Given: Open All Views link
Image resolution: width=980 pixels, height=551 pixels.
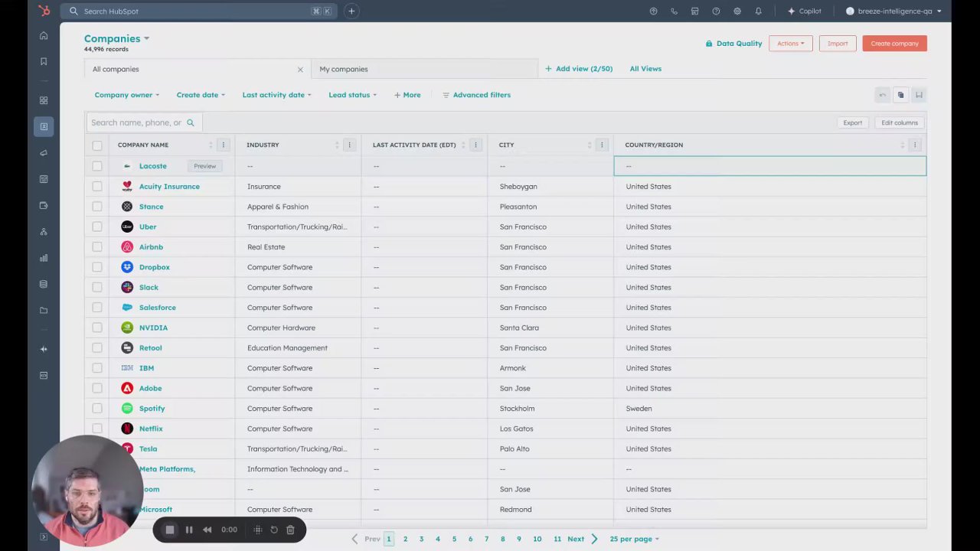Looking at the screenshot, I should [645, 69].
